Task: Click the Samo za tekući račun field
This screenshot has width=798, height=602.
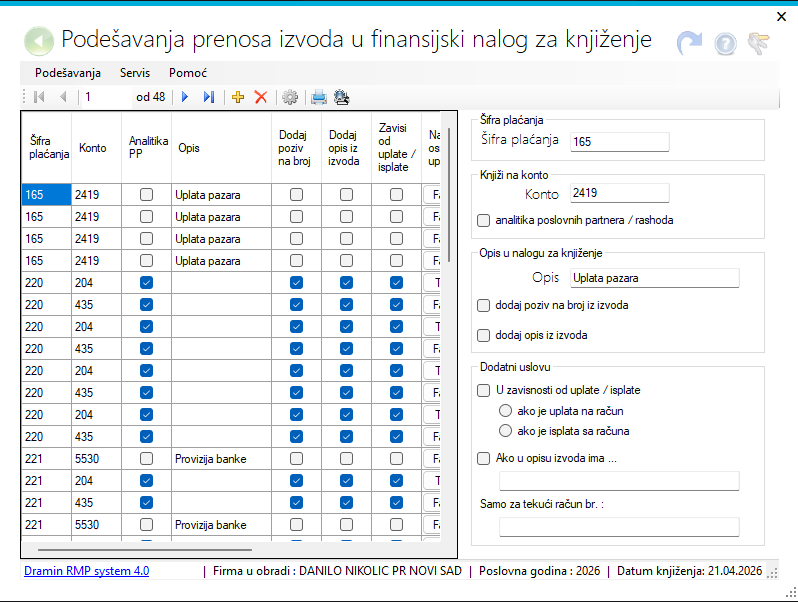Action: coord(619,527)
